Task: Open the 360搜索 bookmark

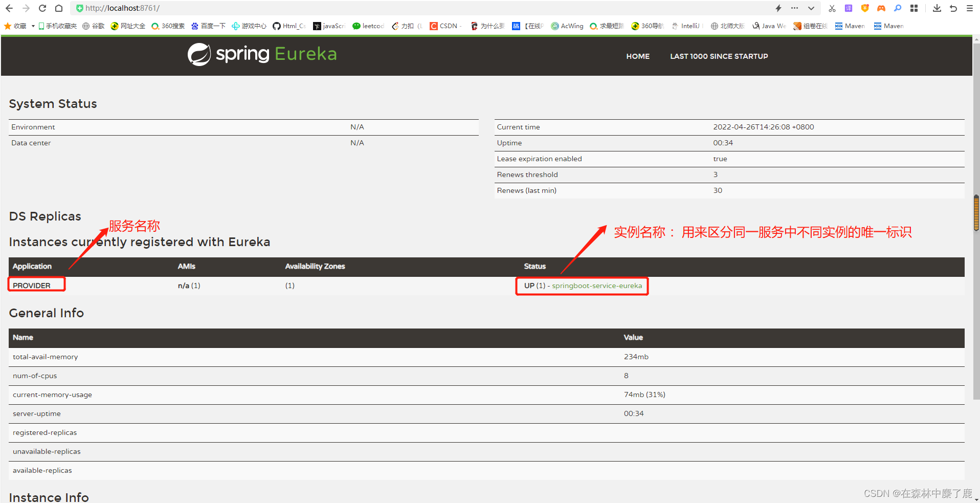Action: (168, 26)
